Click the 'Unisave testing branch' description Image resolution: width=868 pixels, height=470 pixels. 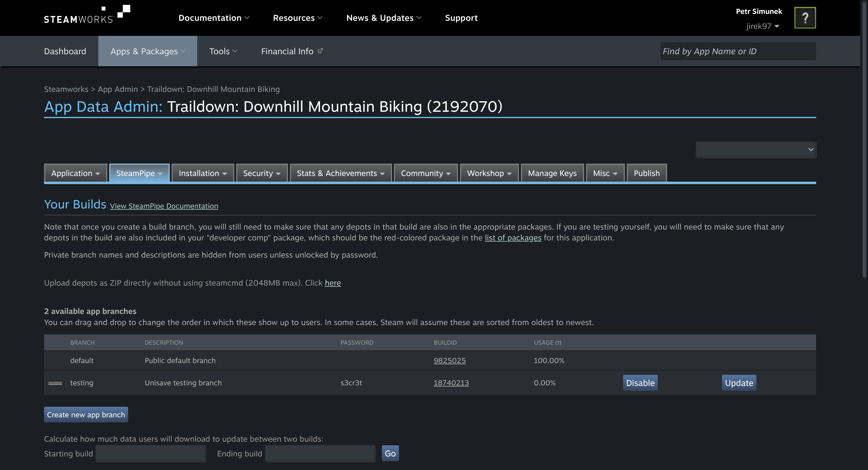pos(183,383)
